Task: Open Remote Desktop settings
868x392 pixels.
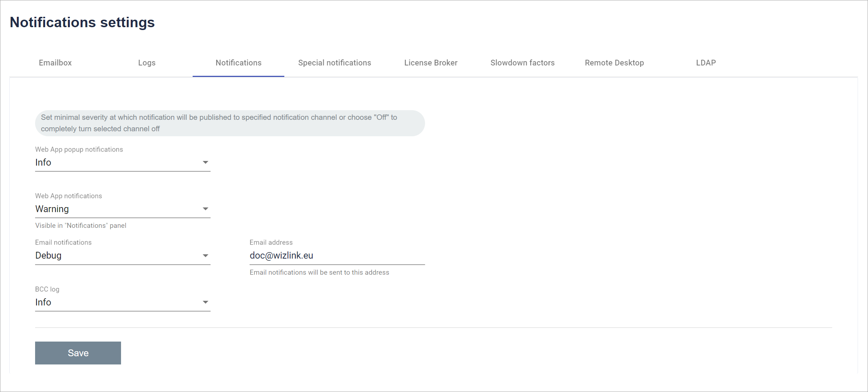Action: pyautogui.click(x=614, y=63)
